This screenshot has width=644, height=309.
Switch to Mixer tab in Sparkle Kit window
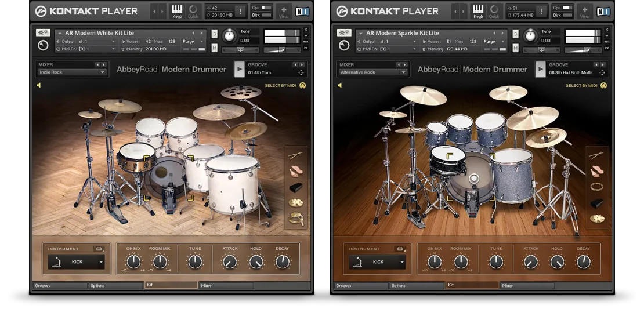[x=527, y=286]
